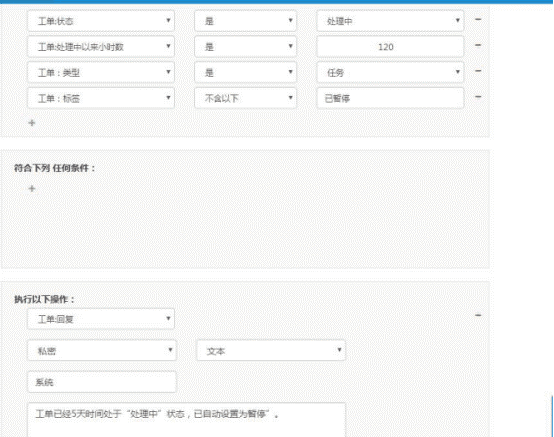The height and width of the screenshot is (437, 554).
Task: Open the 不含以下 operator dropdown
Action: pos(245,98)
